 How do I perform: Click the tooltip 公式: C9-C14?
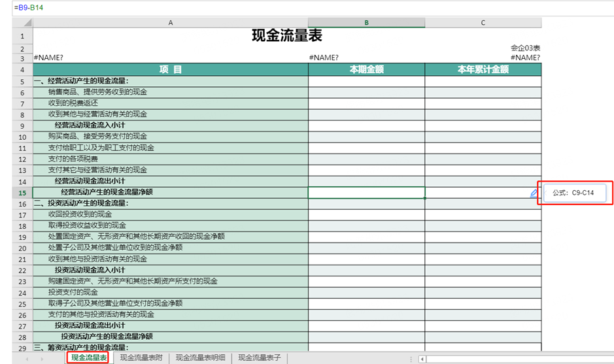[x=575, y=193]
